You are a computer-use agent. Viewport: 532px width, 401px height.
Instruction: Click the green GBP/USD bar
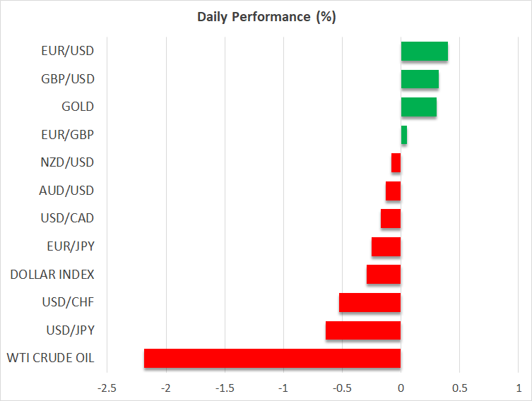point(420,79)
